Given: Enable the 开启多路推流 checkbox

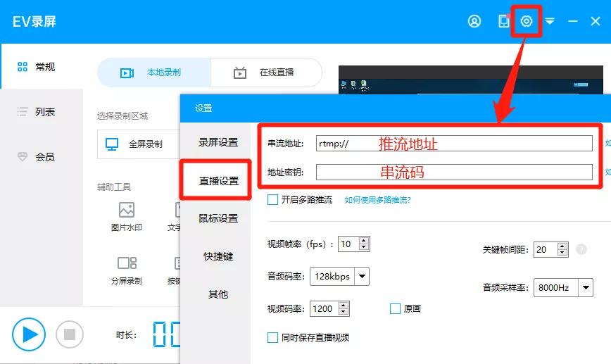Looking at the screenshot, I should point(273,200).
